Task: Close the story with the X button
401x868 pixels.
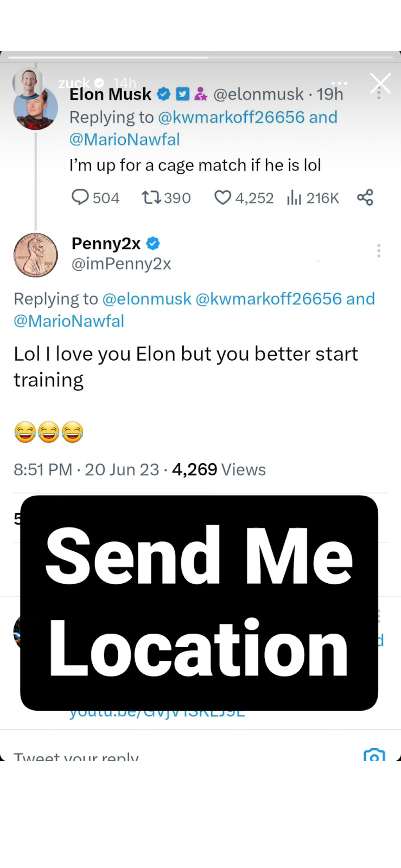Action: [x=380, y=84]
